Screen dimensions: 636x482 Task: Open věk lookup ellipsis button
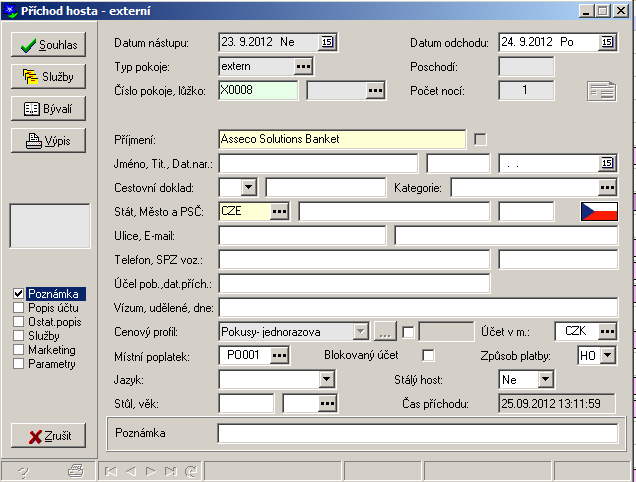327,404
